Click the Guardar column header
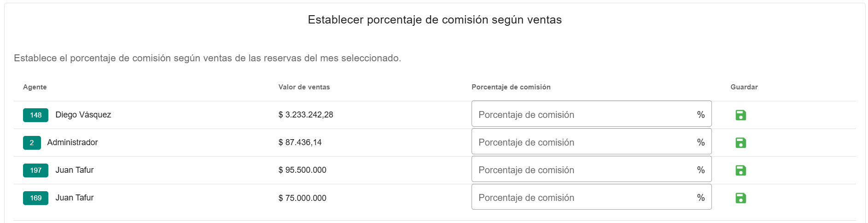The image size is (868, 223). 744,87
